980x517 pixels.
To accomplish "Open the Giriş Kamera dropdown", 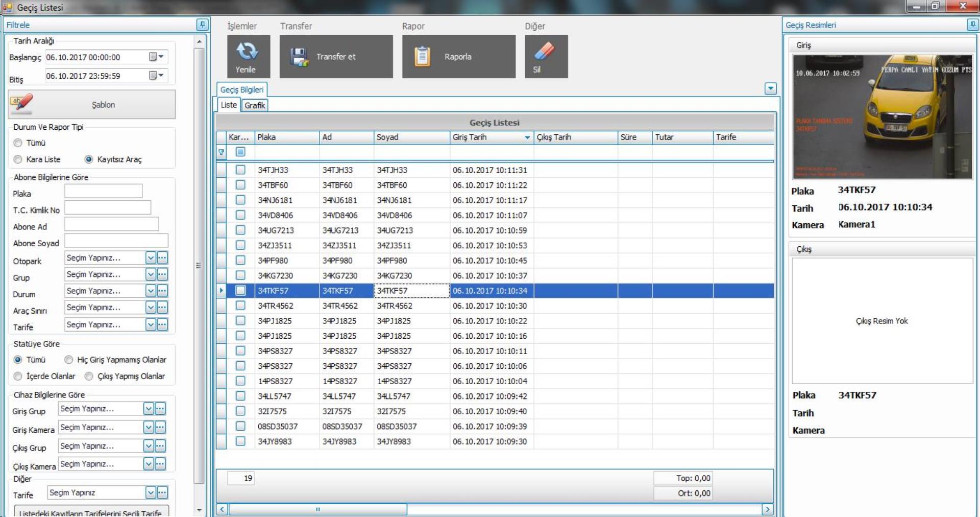I will [x=149, y=427].
